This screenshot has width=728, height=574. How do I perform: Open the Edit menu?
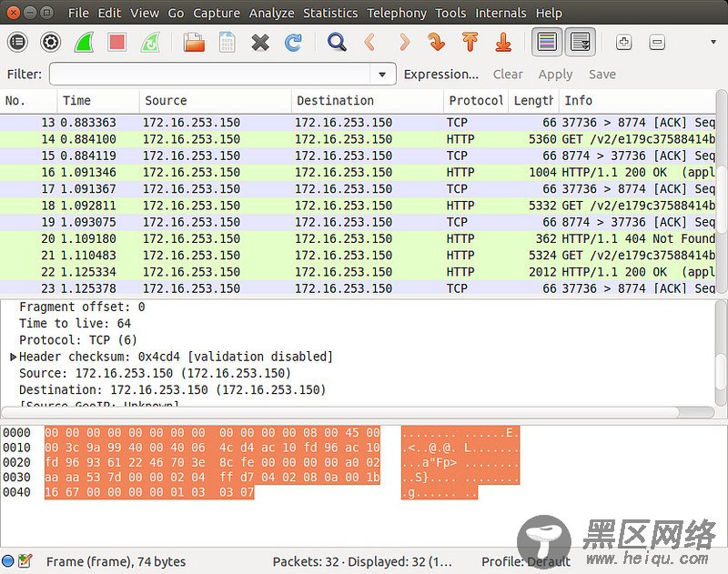tap(109, 13)
